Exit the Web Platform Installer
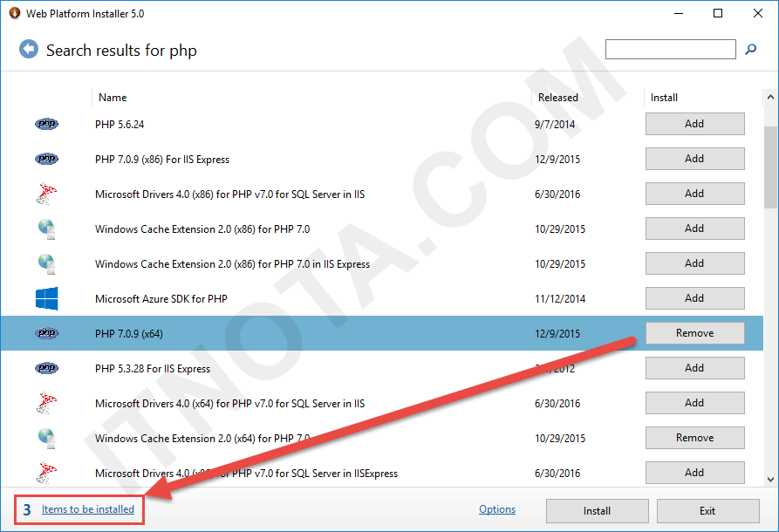This screenshot has height=532, width=779. point(707,511)
